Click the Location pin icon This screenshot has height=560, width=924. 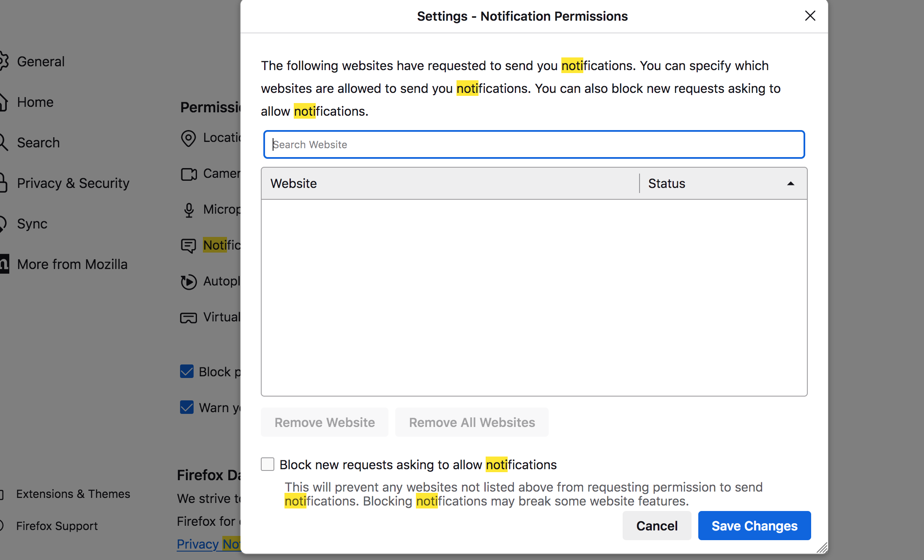tap(189, 138)
